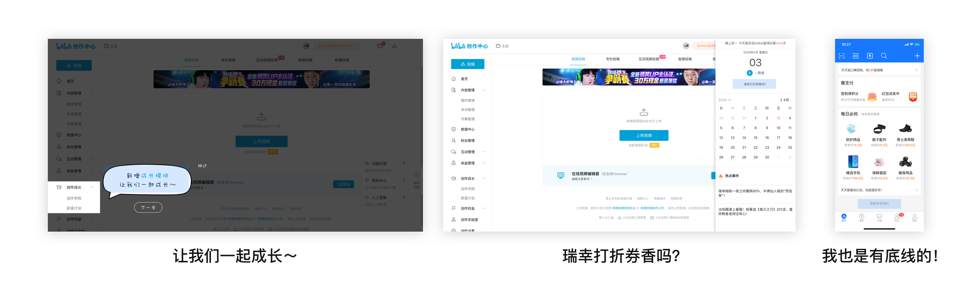Collapse 内容管理 chevron in middle sidebar
Viewport: 980px width, 298px height.
484,90
